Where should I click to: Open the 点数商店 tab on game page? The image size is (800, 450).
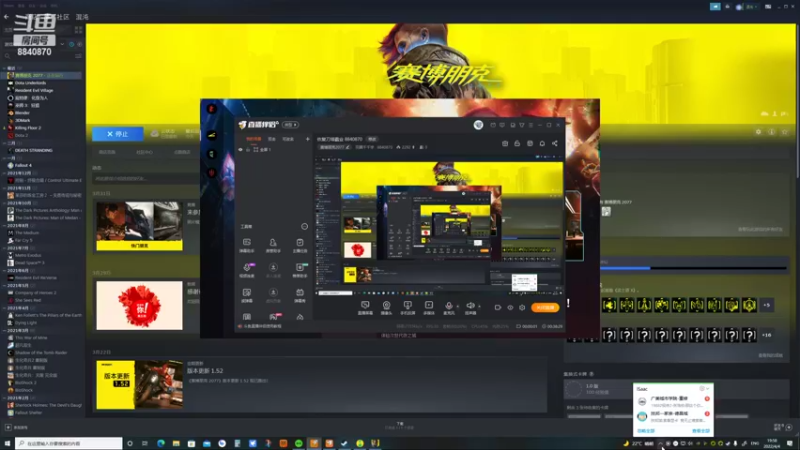tap(182, 152)
